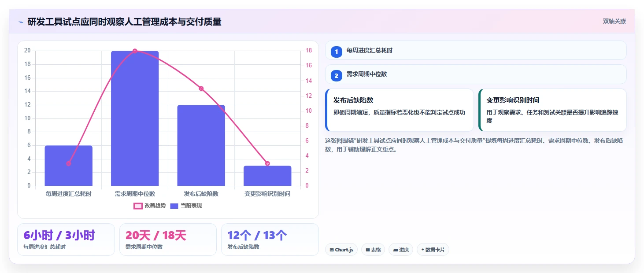Click the Chart.js tag
The image size is (644, 273).
(x=341, y=250)
